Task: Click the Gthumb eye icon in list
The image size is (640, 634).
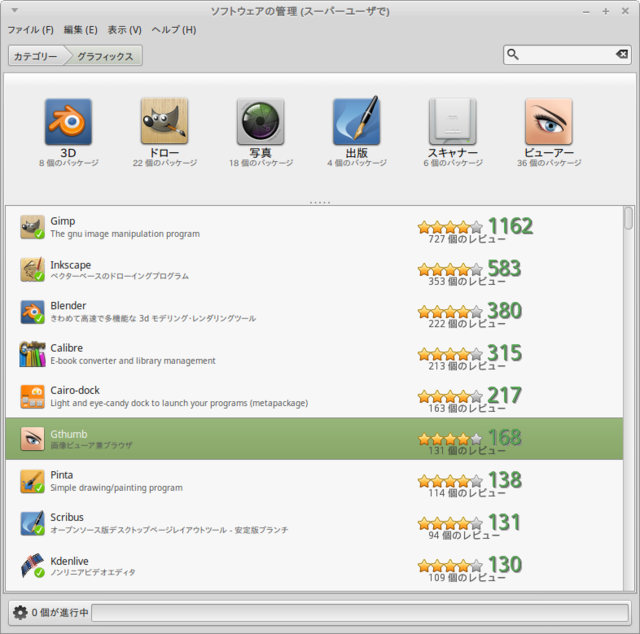Action: (x=32, y=439)
